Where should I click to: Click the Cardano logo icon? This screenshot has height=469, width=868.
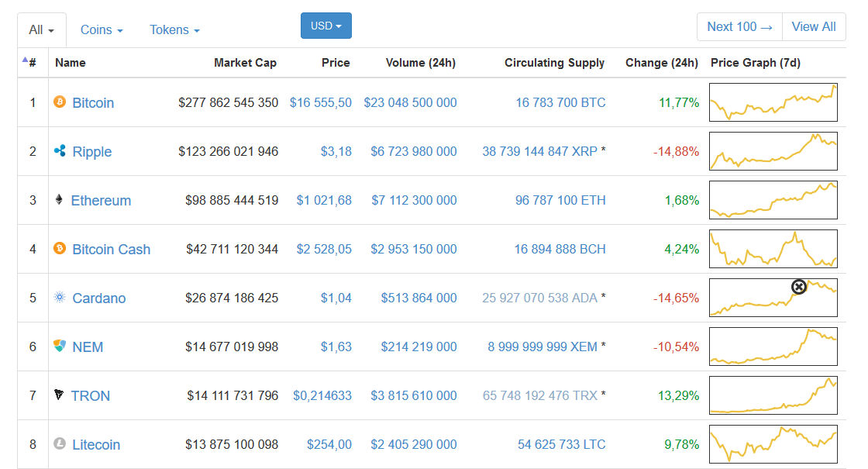pyautogui.click(x=59, y=298)
